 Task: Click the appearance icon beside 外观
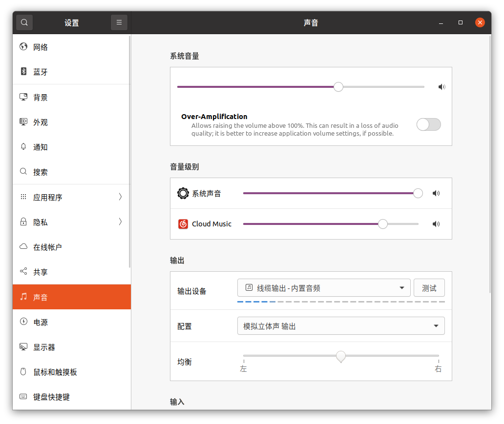(x=23, y=122)
